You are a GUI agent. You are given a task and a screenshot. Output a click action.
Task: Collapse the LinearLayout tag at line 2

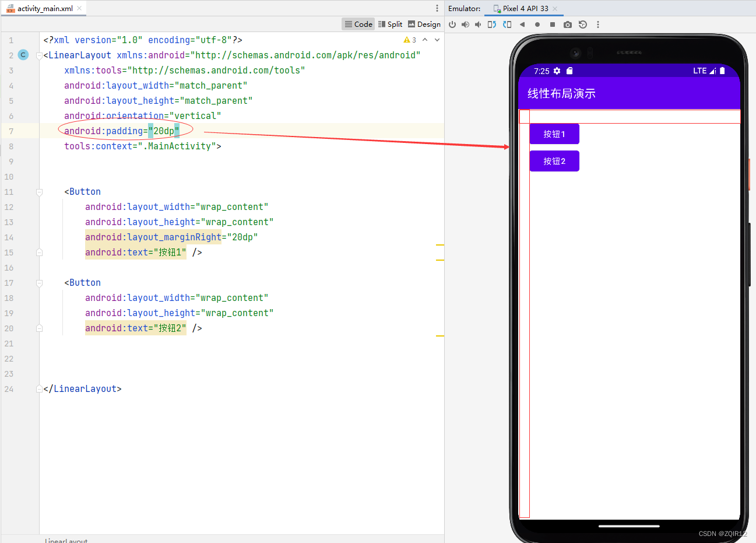click(39, 55)
